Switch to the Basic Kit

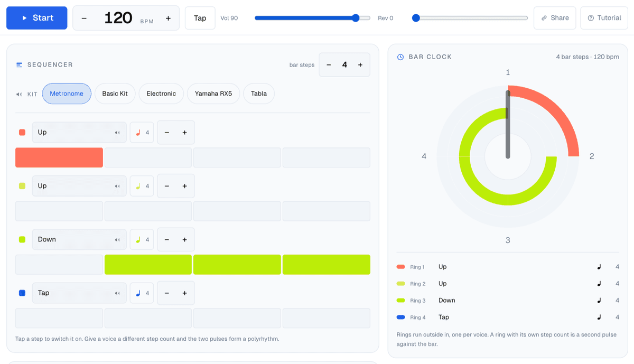(115, 94)
